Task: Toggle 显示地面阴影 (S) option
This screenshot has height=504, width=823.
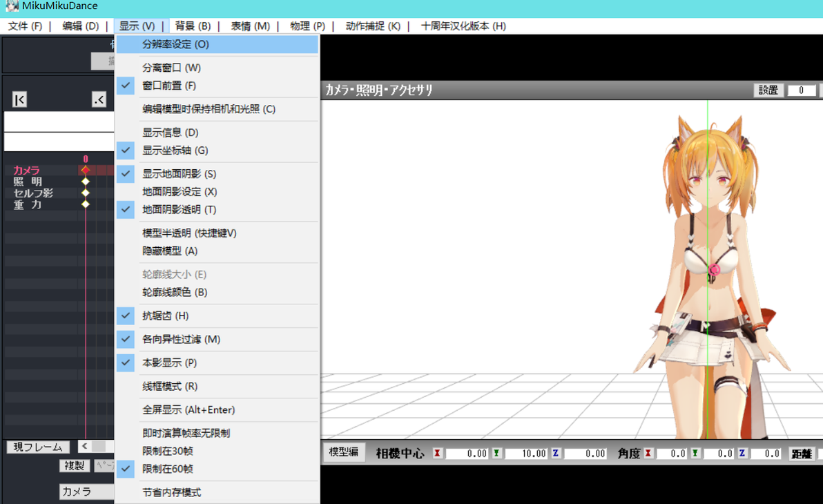Action: coord(217,174)
